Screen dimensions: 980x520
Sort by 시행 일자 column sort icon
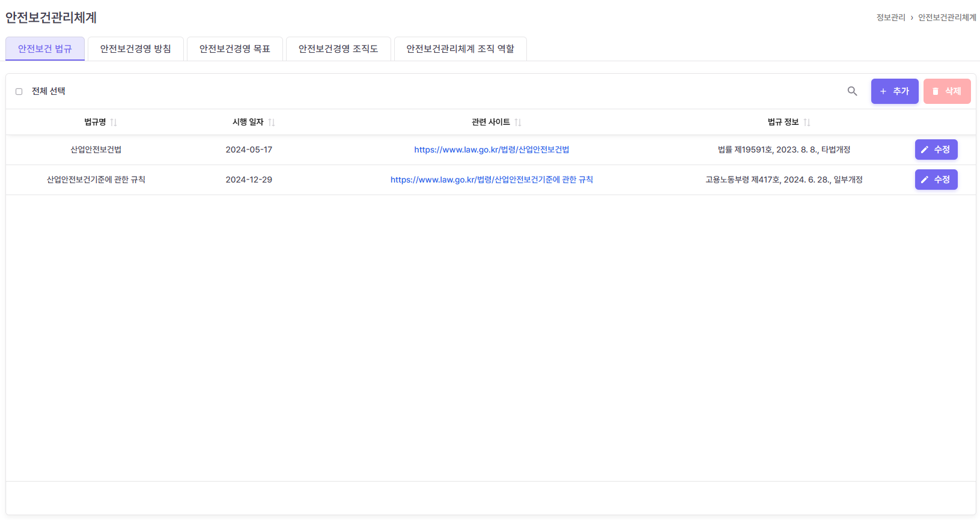pos(272,122)
